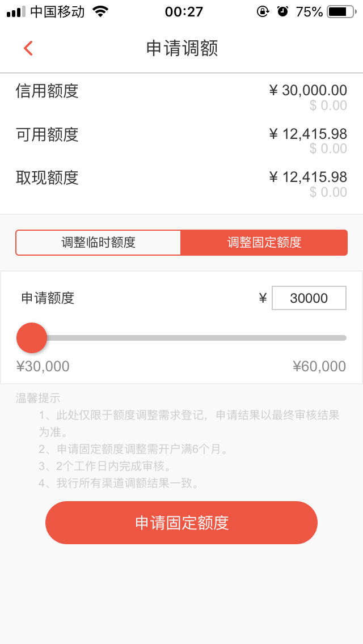Tap the 温馨提示 heading text
The height and width of the screenshot is (644, 363).
pyautogui.click(x=38, y=398)
